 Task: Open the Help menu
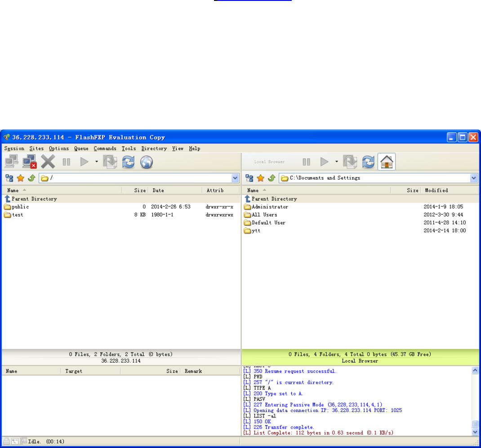point(195,148)
